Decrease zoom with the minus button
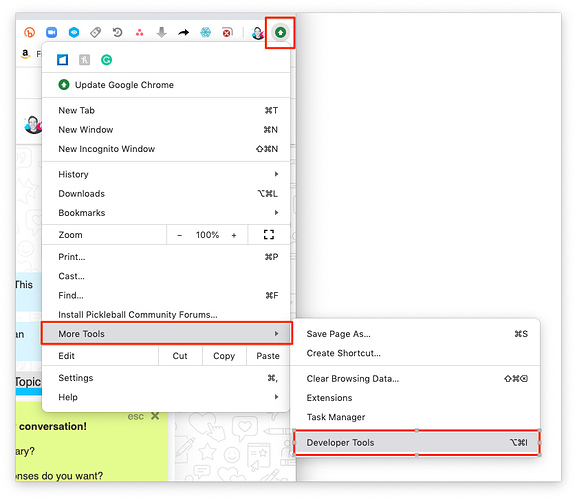Screen dimensions: 577x500 click(180, 235)
